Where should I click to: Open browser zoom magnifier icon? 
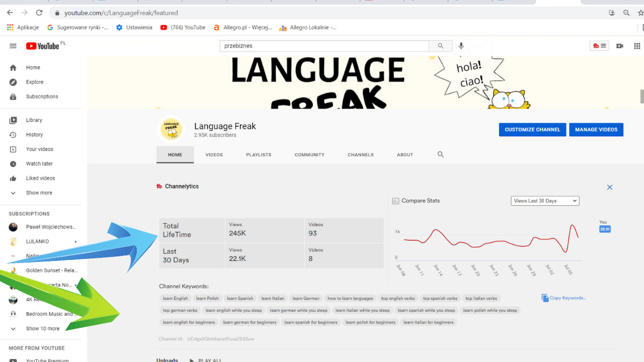[626, 13]
